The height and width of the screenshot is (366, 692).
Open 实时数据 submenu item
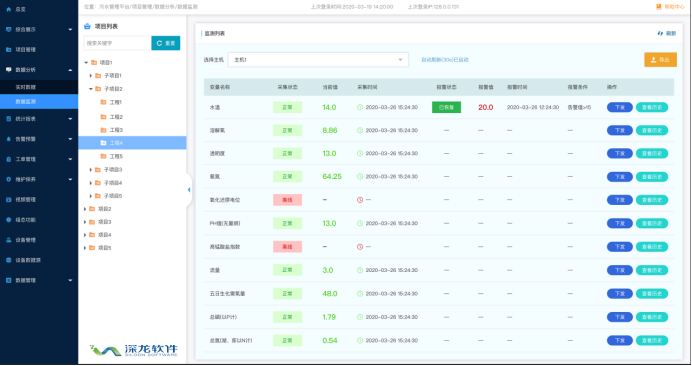[x=39, y=87]
